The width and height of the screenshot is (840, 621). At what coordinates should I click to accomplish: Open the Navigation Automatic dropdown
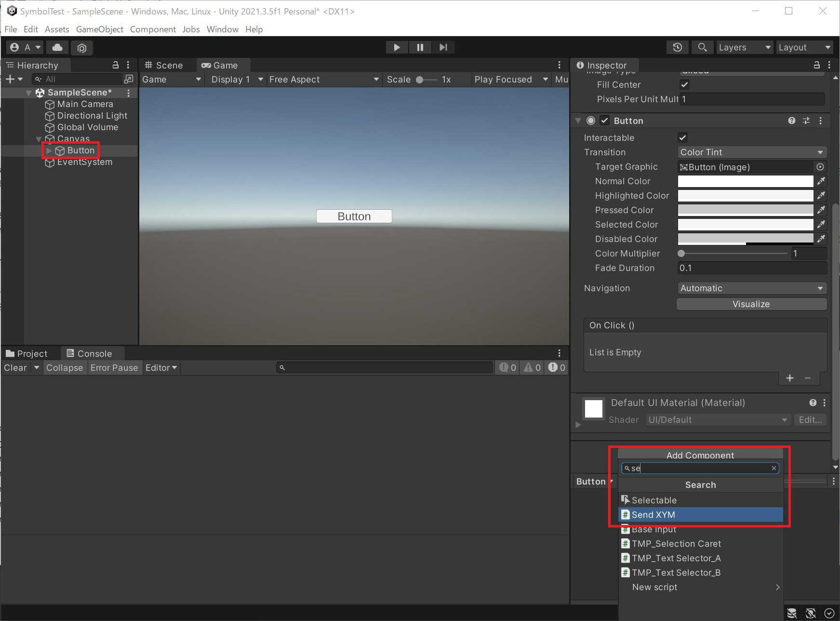click(751, 288)
